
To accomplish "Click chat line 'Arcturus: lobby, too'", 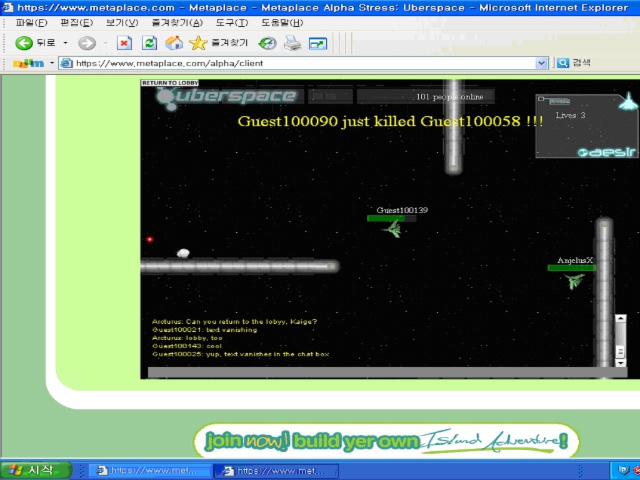I will tap(187, 338).
